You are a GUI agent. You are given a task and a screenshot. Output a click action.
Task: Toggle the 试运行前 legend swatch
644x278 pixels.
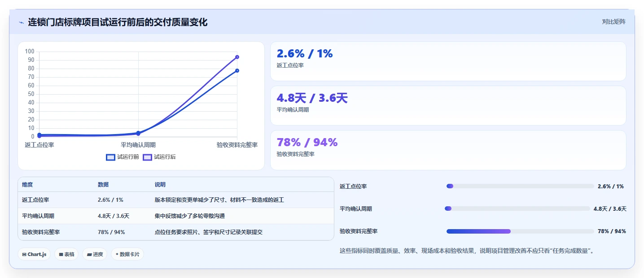point(111,157)
